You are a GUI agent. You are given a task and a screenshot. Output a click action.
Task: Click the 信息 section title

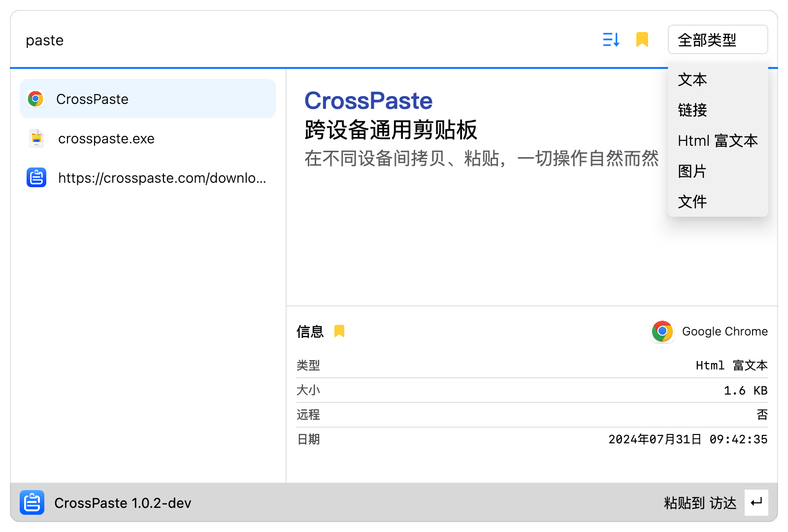coord(310,332)
